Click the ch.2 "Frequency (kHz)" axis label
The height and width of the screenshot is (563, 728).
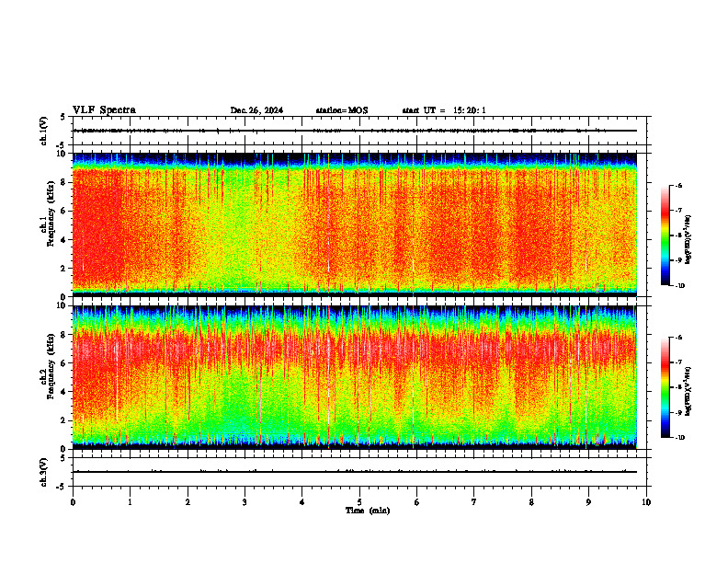point(51,366)
